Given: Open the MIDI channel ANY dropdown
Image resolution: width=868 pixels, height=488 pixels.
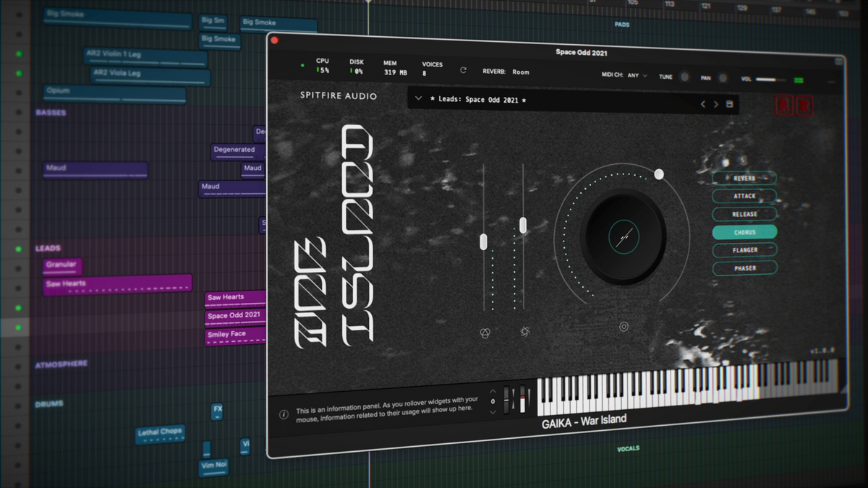Looking at the screenshot, I should [638, 75].
